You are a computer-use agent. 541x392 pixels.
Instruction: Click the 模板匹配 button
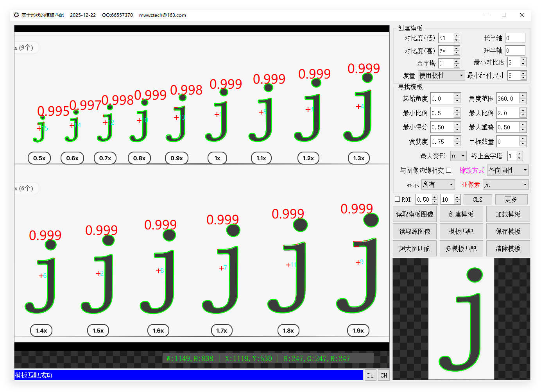click(461, 231)
